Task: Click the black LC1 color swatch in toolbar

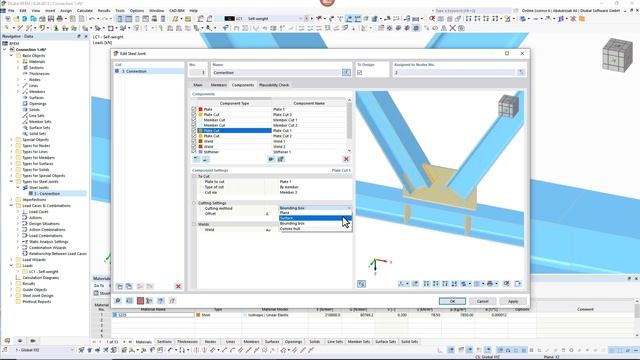Action: (229, 19)
